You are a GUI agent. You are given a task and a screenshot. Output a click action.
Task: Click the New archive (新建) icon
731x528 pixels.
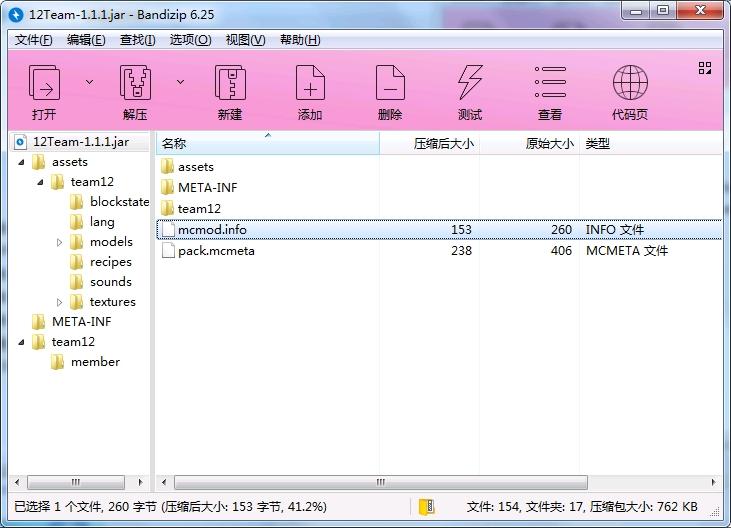tap(230, 82)
